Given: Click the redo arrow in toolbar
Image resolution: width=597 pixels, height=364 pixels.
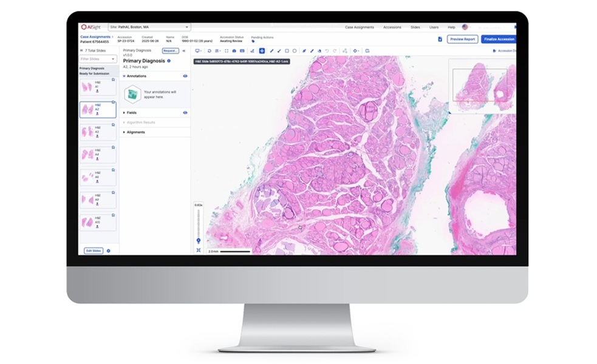Looking at the screenshot, I should click(x=335, y=50).
